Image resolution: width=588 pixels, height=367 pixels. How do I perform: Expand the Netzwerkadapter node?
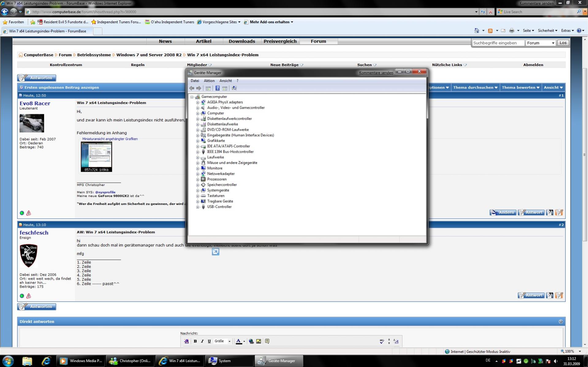click(198, 174)
